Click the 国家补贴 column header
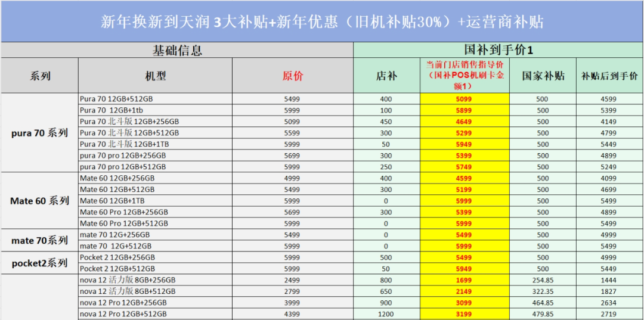The width and height of the screenshot is (644, 320). coord(543,76)
